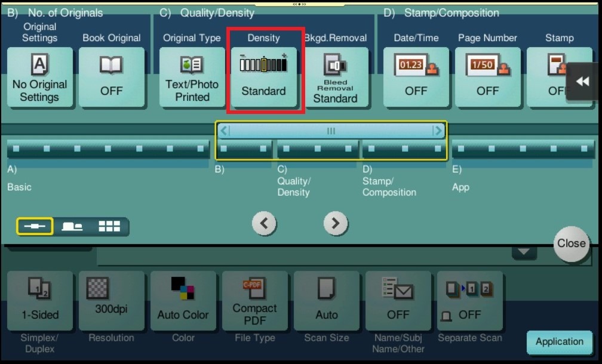
Task: Open the Auto Color setting
Action: click(183, 301)
